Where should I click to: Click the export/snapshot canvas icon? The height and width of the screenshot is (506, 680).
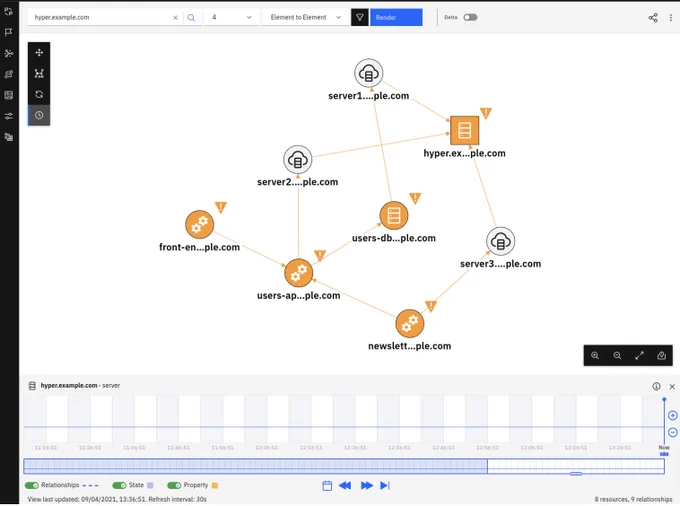[x=661, y=356]
